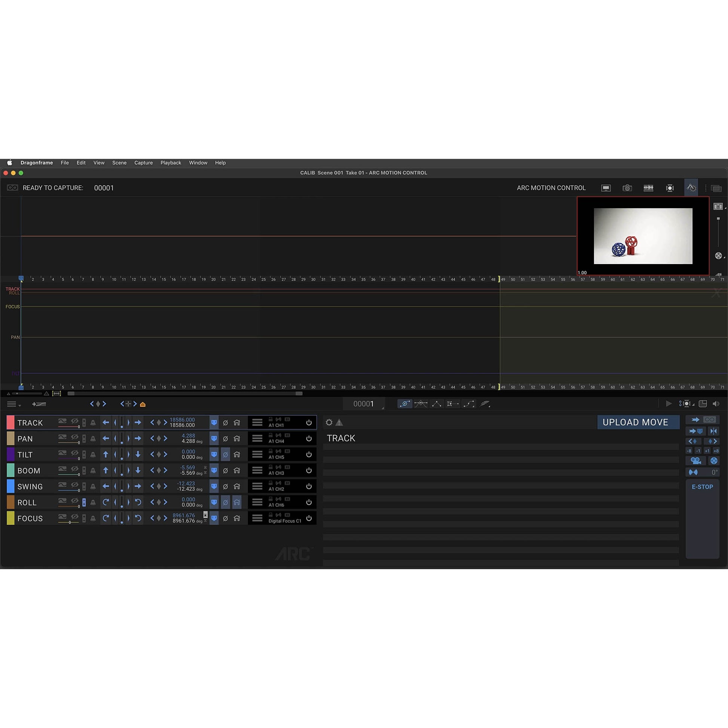This screenshot has width=728, height=728.
Task: Open the Capture menu
Action: [143, 163]
